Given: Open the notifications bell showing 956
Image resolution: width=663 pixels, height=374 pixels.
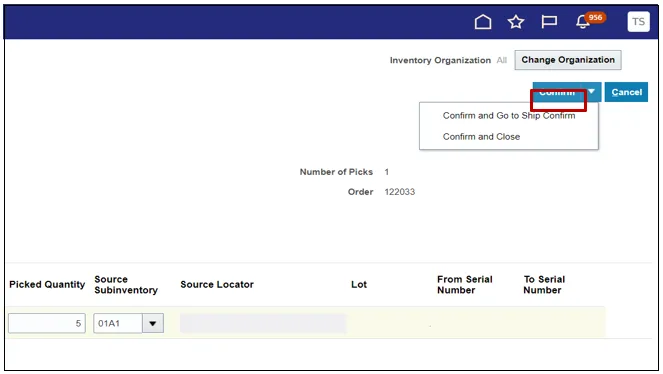Looking at the screenshot, I should coord(584,22).
